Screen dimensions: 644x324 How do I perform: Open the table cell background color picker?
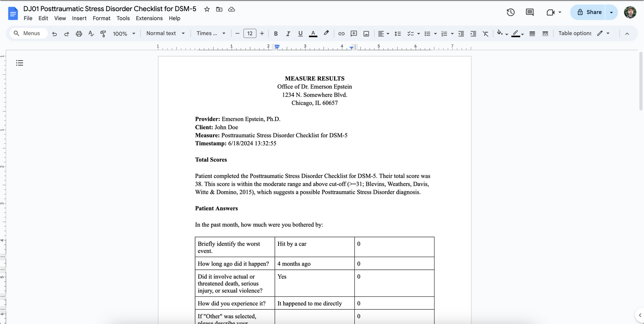pyautogui.click(x=500, y=33)
